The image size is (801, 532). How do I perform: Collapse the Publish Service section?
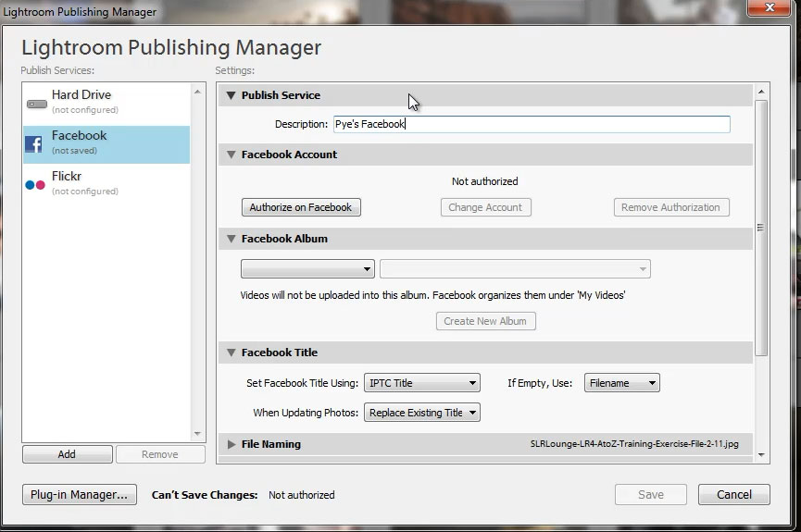point(231,95)
